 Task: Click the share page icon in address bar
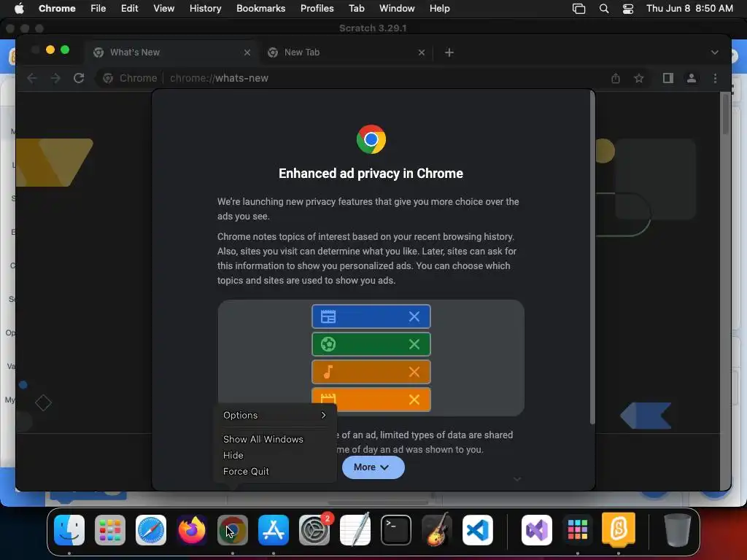tap(616, 78)
